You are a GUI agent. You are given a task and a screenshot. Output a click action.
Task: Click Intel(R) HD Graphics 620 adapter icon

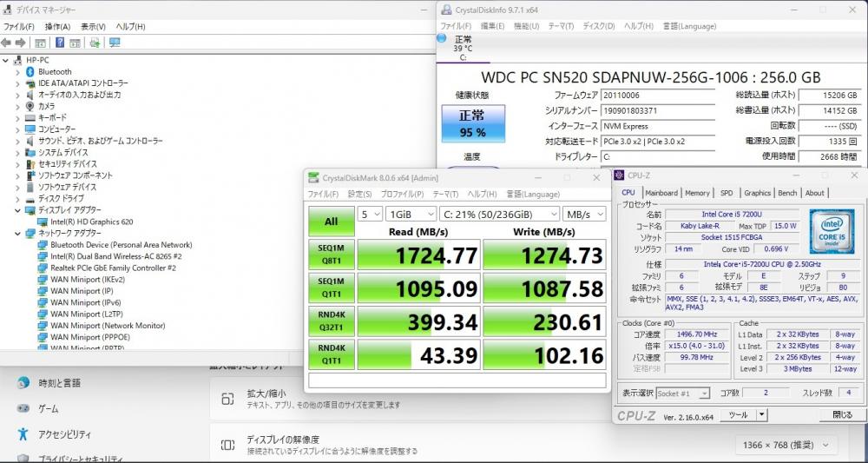(43, 222)
